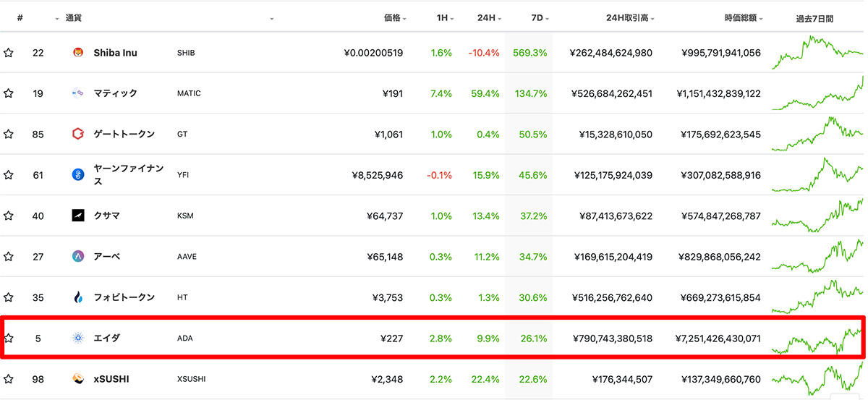Toggle favorite star for エイダ

coord(9,338)
